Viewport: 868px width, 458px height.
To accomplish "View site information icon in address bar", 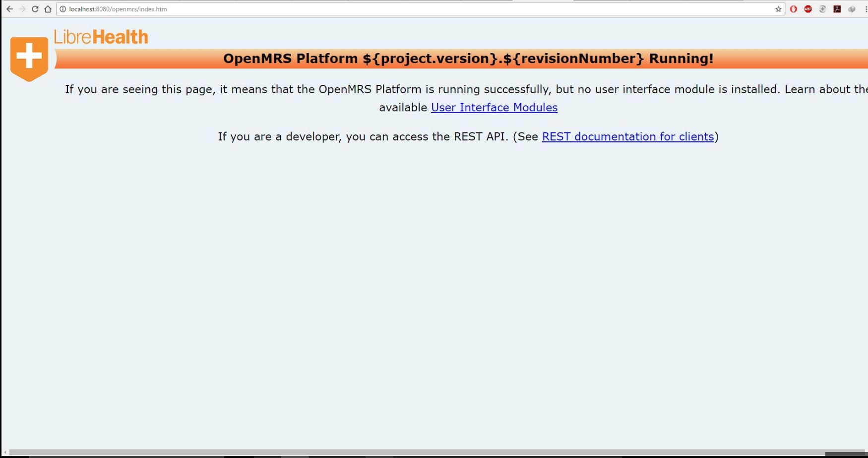I will point(63,9).
